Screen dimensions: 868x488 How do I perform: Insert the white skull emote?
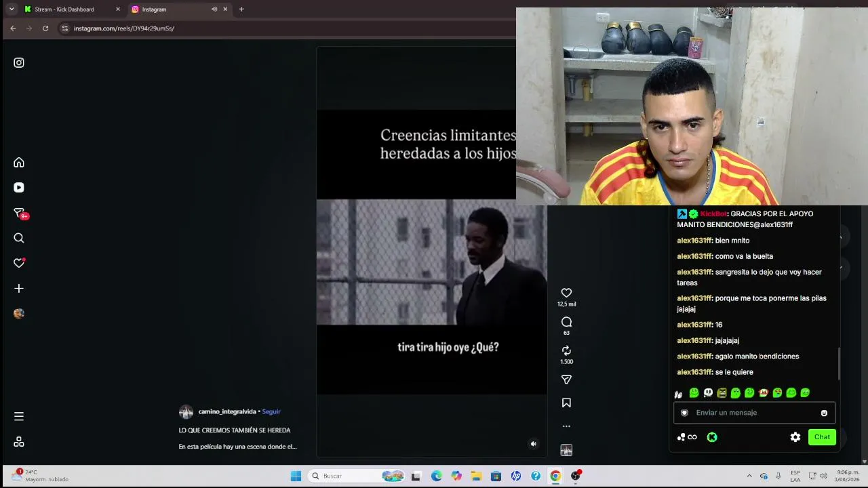tap(708, 393)
